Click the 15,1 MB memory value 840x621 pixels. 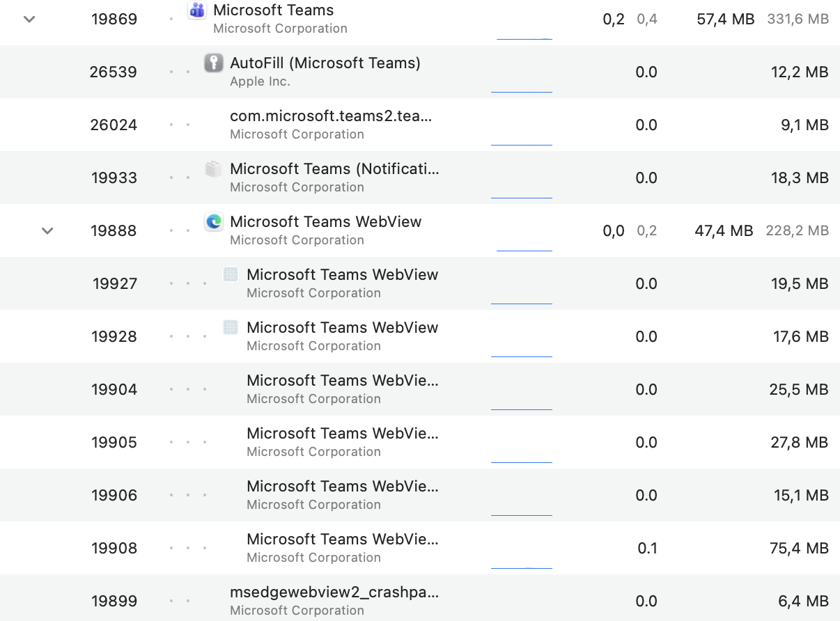[801, 495]
